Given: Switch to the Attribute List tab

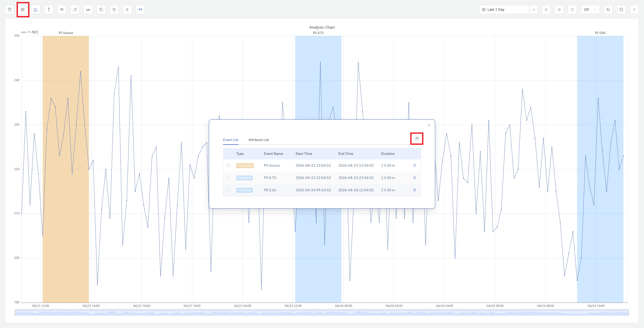Looking at the screenshot, I should click(x=259, y=140).
